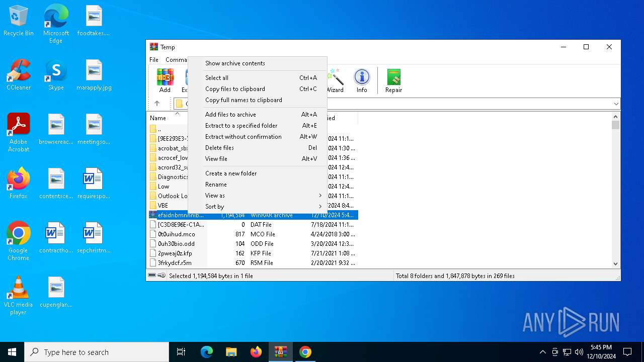Select the {C3D8E96E-C1A DAT file row
Image resolution: width=644 pixels, height=362 pixels.
click(253, 225)
